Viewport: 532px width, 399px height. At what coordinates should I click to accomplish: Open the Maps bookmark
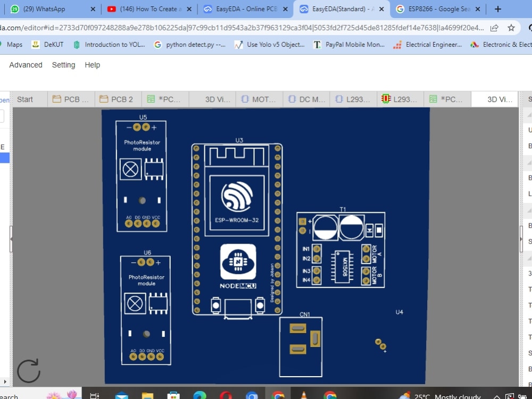click(x=11, y=45)
